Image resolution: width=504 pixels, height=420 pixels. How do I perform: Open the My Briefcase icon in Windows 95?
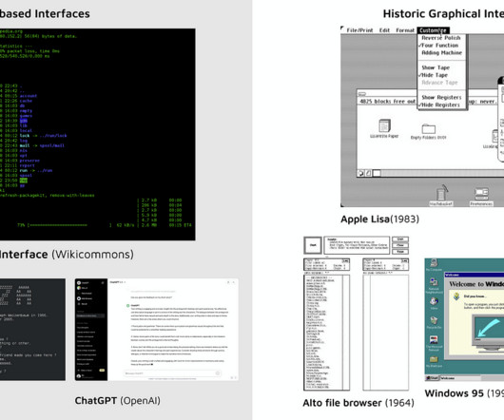[434, 361]
